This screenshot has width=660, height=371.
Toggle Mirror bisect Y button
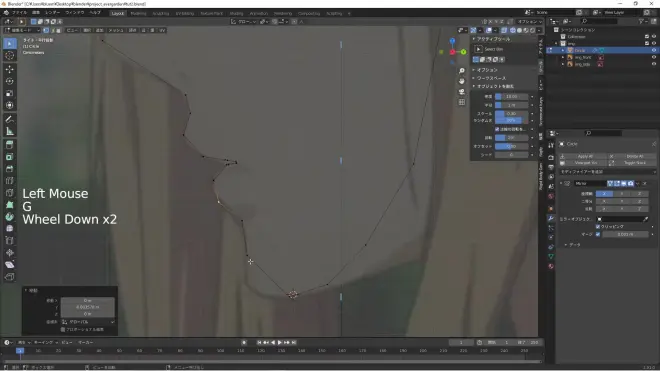pos(622,201)
